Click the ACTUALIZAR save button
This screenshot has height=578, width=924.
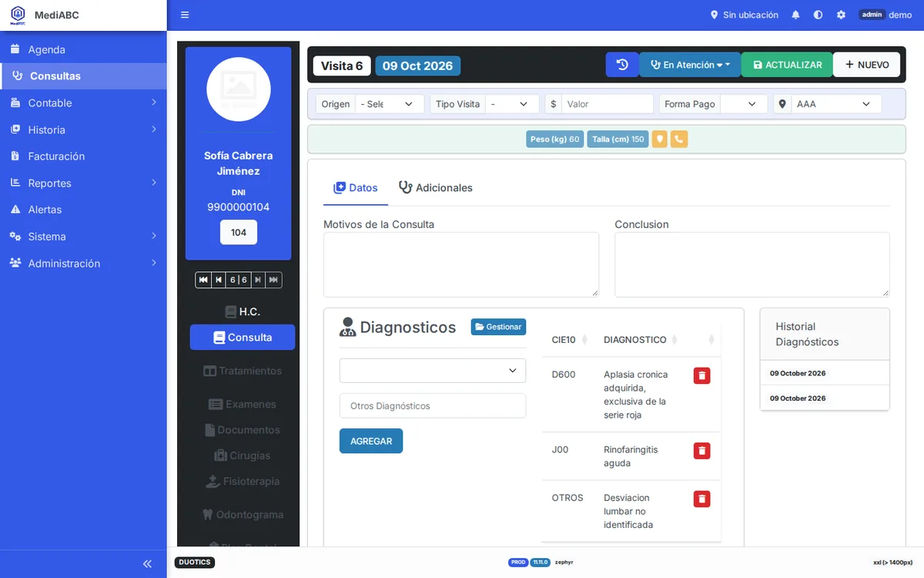click(x=787, y=65)
